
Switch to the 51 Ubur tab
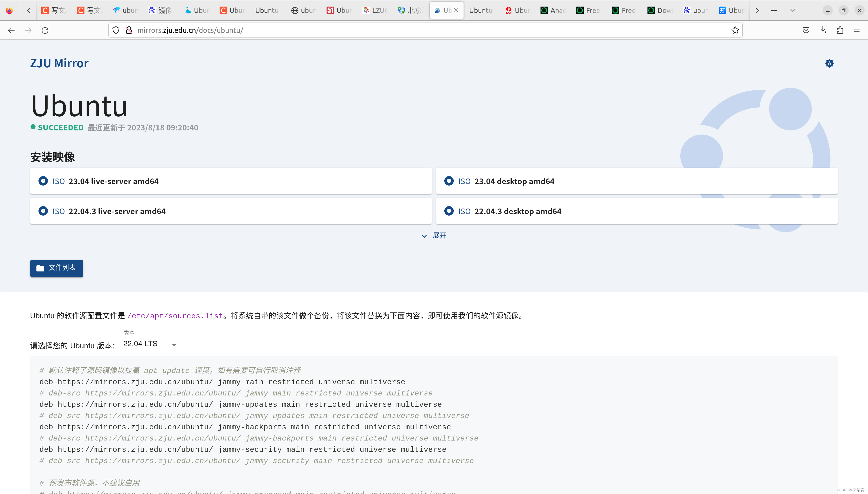(x=340, y=11)
